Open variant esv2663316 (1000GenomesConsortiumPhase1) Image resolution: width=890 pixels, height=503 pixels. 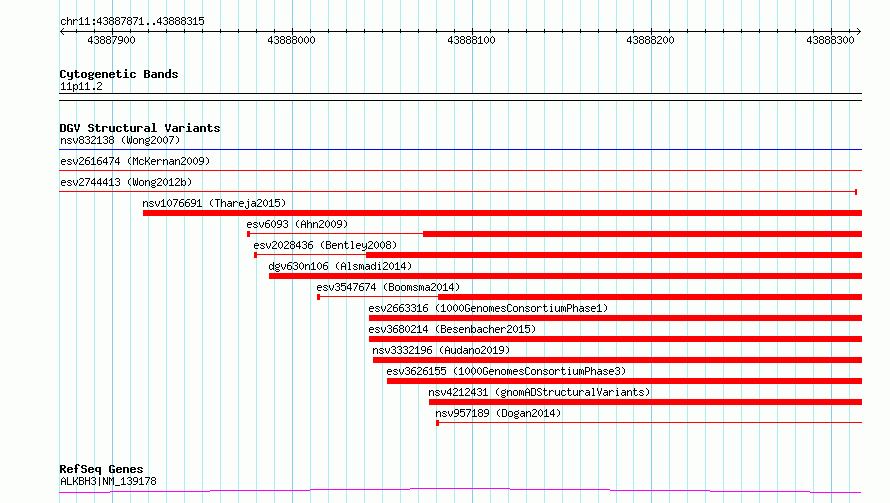(488, 308)
